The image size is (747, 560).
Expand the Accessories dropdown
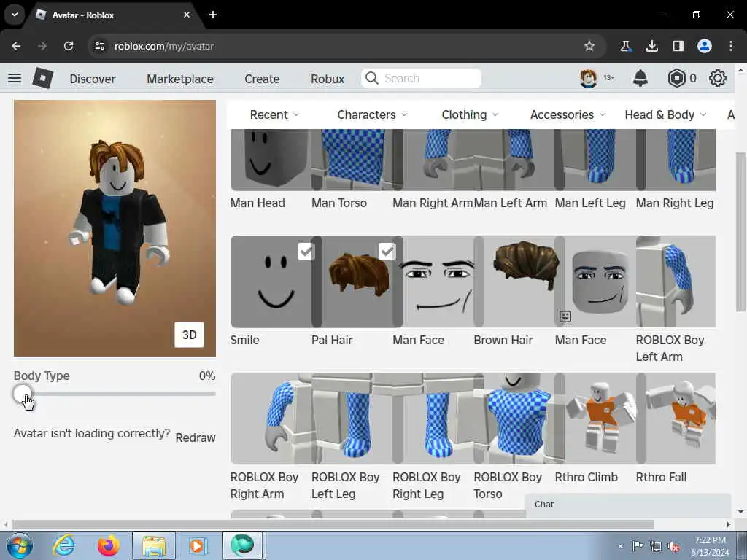[568, 114]
